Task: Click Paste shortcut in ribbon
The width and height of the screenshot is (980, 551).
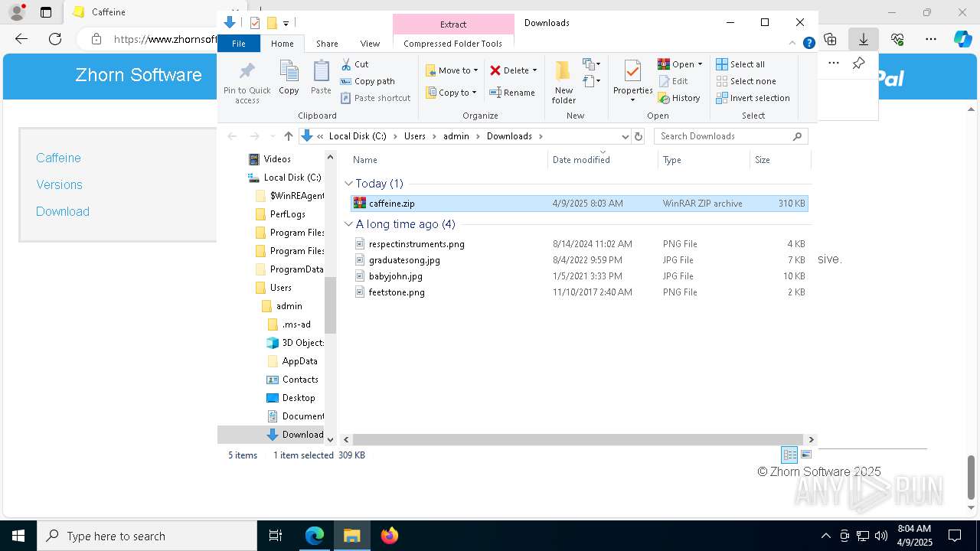Action: (x=375, y=98)
